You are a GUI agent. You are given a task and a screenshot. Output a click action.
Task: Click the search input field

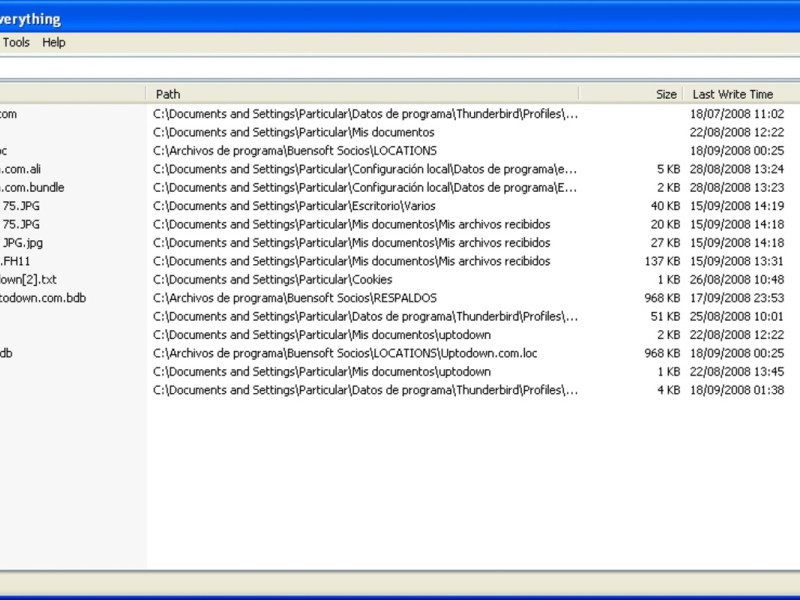coord(400,68)
